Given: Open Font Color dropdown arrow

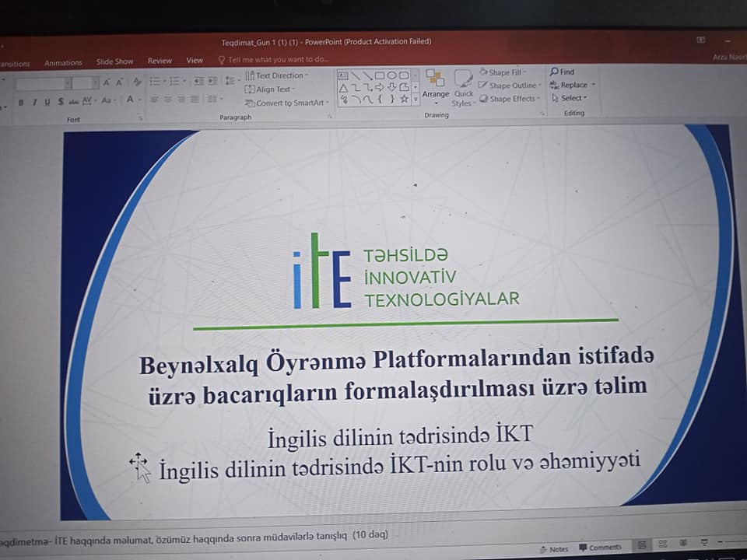Looking at the screenshot, I should point(140,100).
